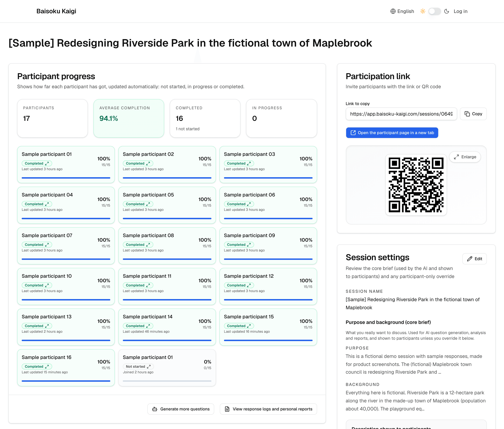504x429 pixels.
Task: Expand Completed badge of Sample participant 06
Action: click(239, 204)
